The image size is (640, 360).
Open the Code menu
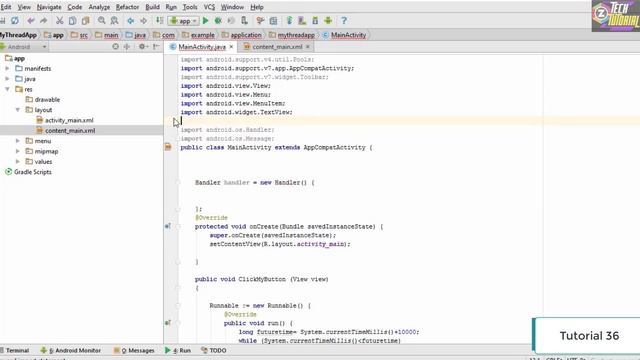click(75, 7)
